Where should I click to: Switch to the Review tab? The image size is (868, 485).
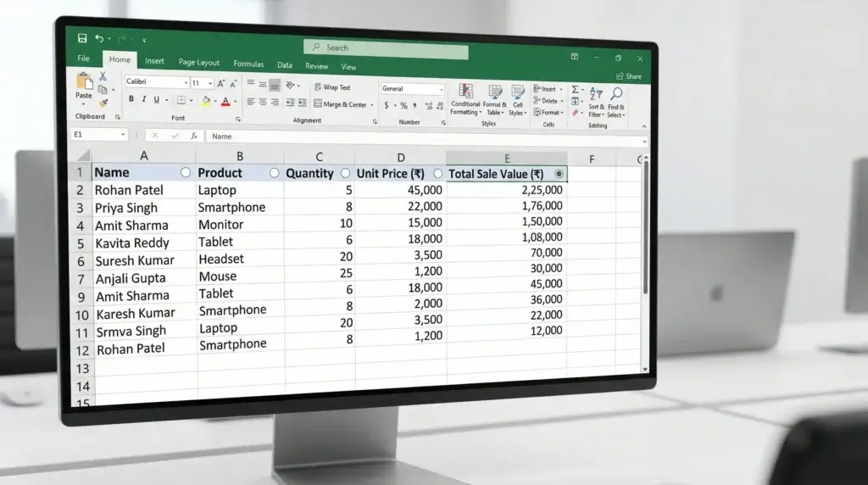(317, 66)
